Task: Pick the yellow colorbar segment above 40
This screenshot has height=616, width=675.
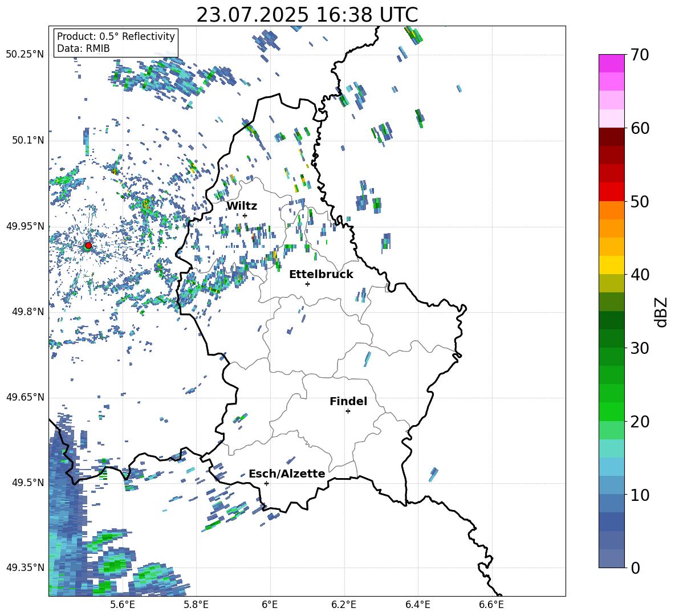Action: [x=612, y=265]
